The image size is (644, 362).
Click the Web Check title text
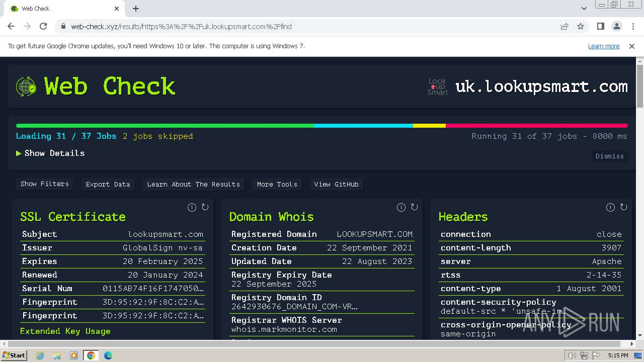coord(110,86)
